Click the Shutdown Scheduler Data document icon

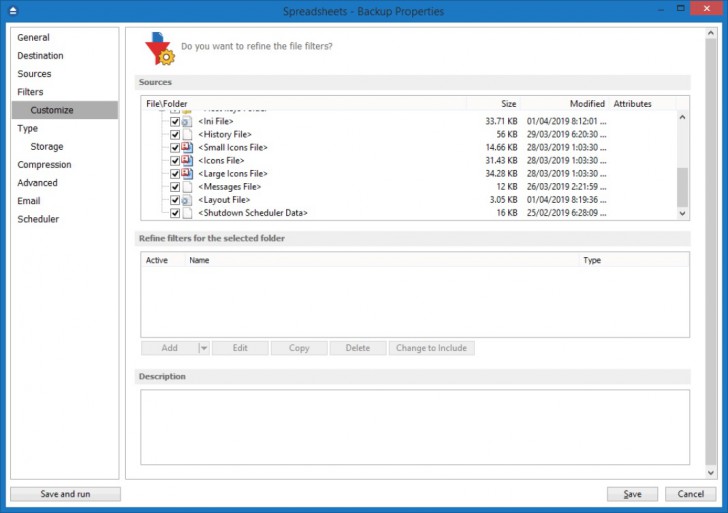coord(187,213)
